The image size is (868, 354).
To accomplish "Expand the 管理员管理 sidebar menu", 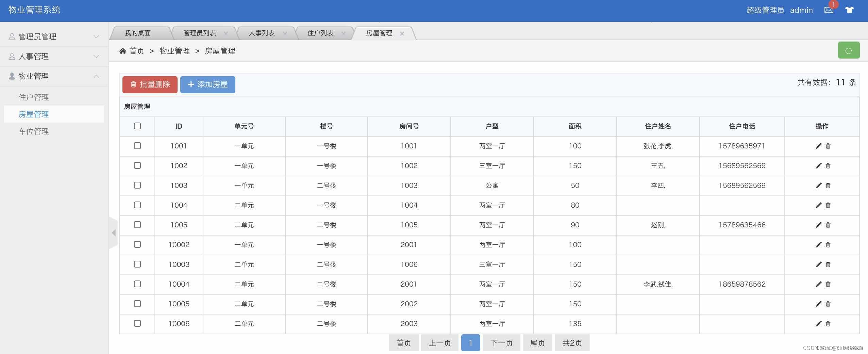I will pos(54,37).
